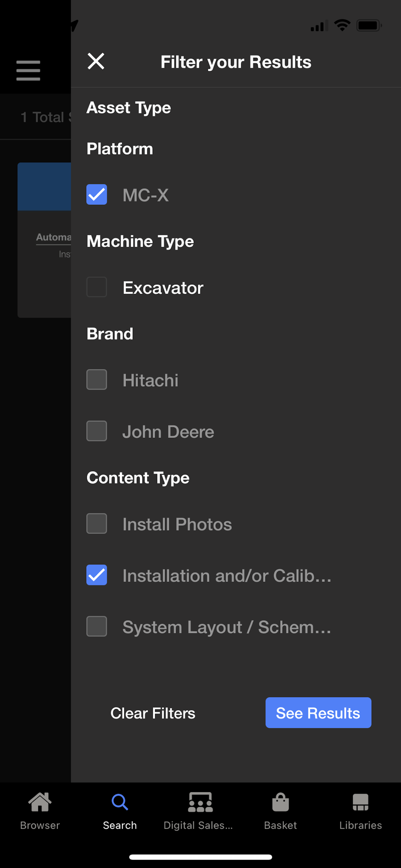Close the filter panel with the X icon

pyautogui.click(x=96, y=61)
